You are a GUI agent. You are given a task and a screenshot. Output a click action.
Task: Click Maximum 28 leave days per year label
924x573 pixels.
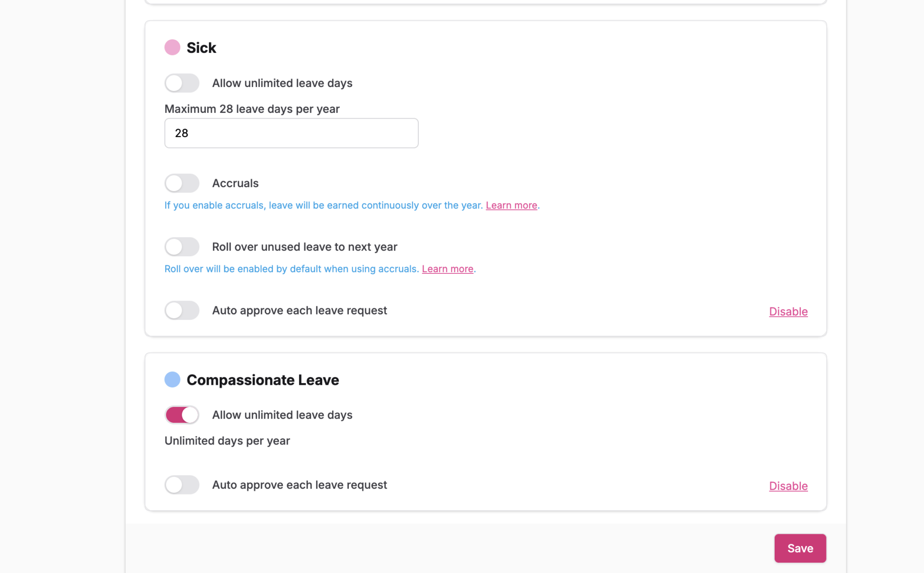coord(252,109)
